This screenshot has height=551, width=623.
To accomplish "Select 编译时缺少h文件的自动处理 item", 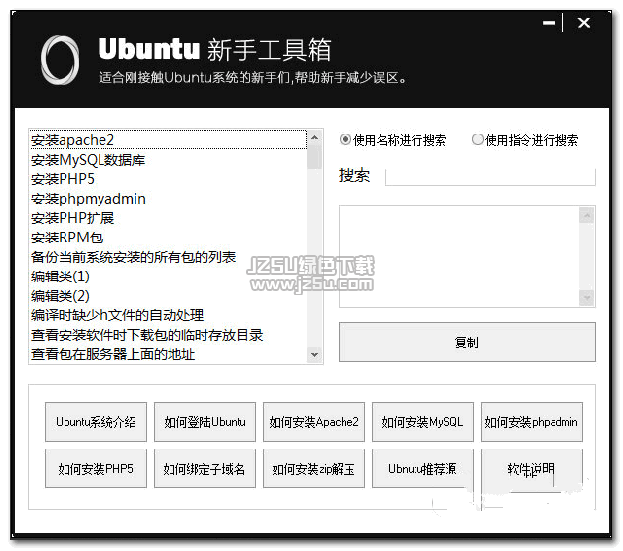I will [x=168, y=315].
